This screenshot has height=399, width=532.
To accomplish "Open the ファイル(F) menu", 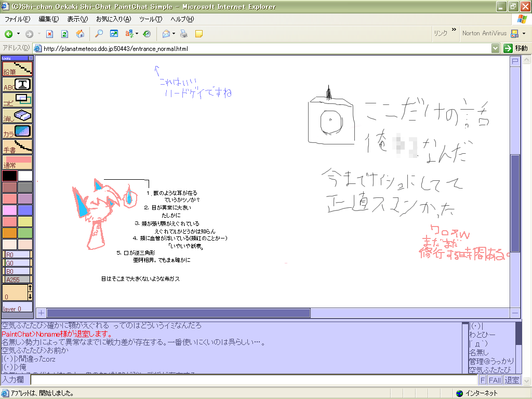I will coord(17,19).
